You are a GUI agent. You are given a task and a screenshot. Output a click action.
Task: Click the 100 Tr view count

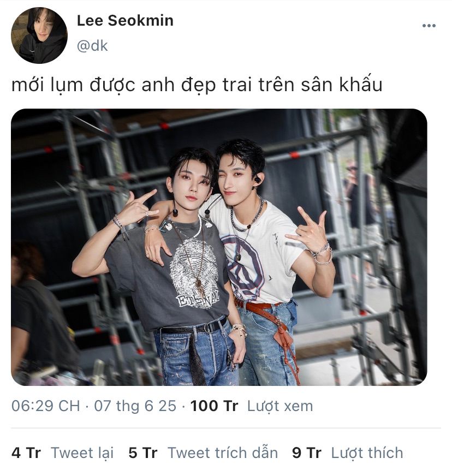click(x=214, y=406)
